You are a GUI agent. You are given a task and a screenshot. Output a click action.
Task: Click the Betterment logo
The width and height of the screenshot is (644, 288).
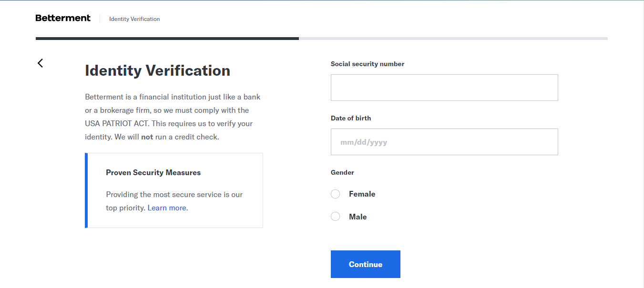coord(63,18)
